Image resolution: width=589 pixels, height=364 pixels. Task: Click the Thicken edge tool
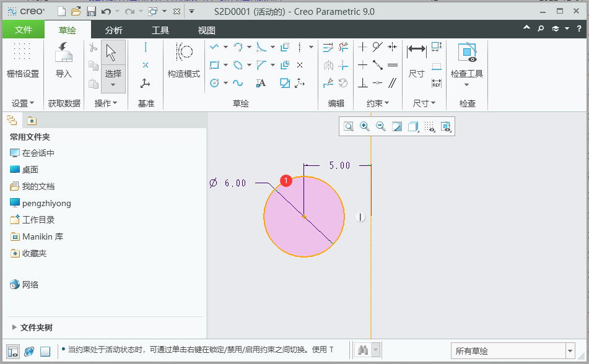pos(285,65)
